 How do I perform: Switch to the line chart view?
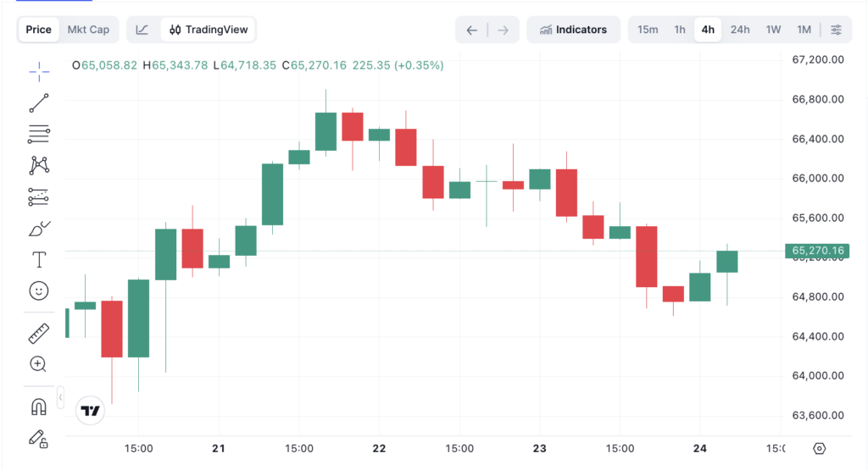(142, 30)
